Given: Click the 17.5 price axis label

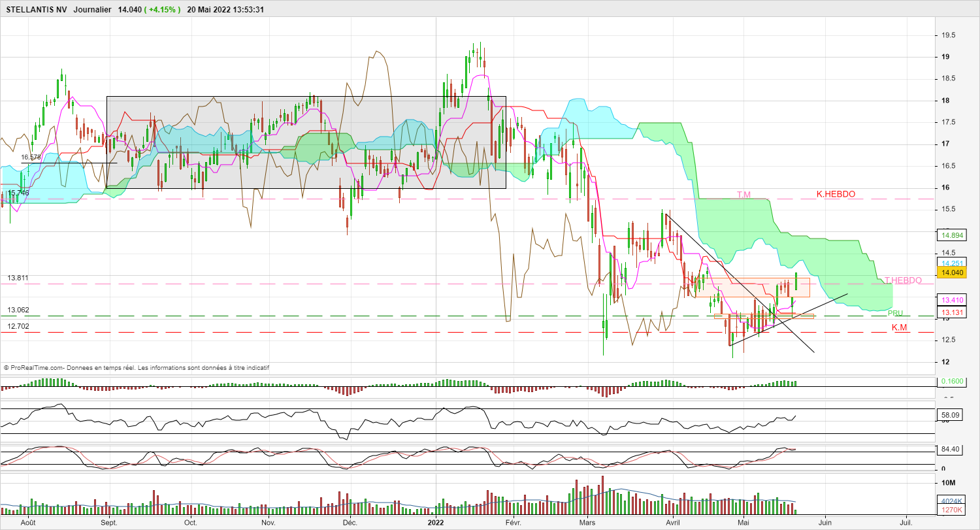Looking at the screenshot, I should click(947, 122).
